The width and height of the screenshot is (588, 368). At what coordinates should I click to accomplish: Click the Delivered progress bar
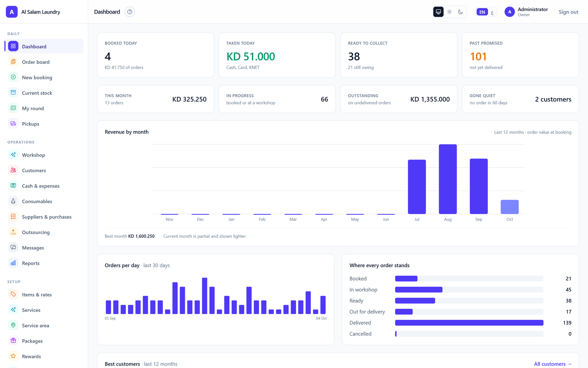(x=469, y=323)
